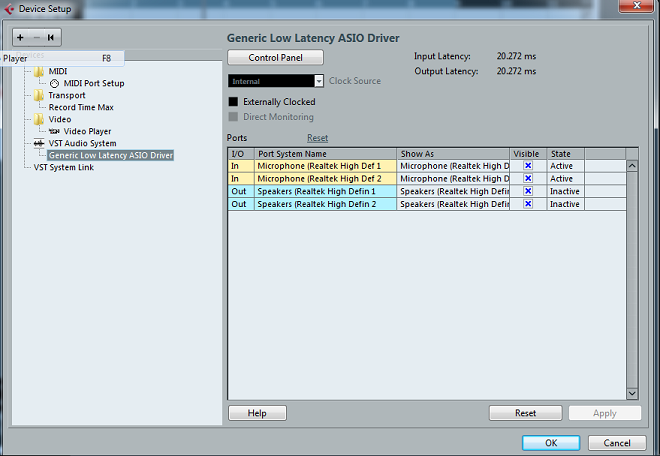Click the I/O column header
Image resolution: width=660 pixels, height=456 pixels.
pos(241,154)
